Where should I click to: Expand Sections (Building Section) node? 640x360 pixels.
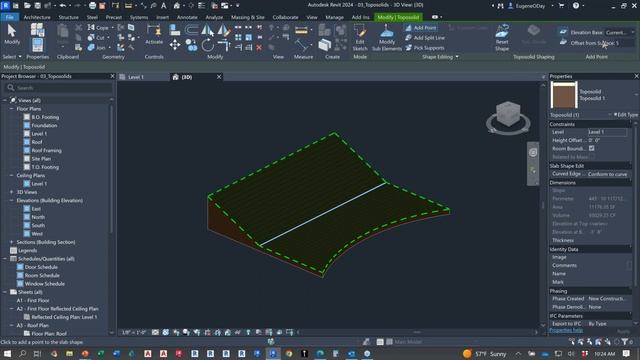[x=11, y=242]
